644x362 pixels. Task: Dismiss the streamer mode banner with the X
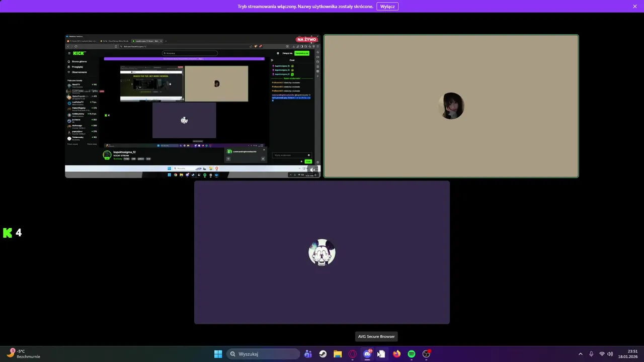click(x=635, y=7)
